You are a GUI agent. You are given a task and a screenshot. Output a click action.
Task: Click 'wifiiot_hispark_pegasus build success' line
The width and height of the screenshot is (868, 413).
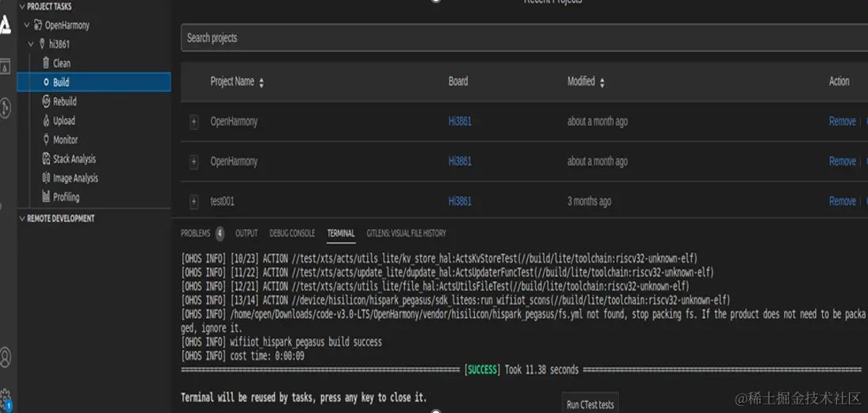281,342
